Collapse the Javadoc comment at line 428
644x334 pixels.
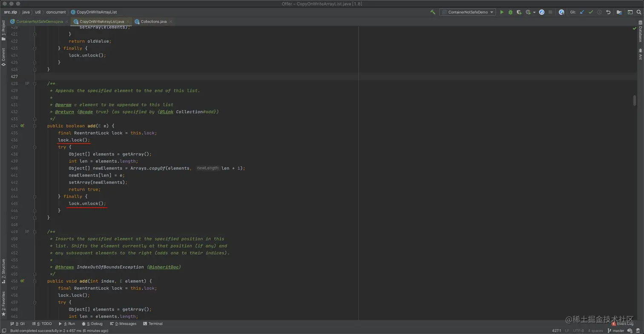pos(35,84)
